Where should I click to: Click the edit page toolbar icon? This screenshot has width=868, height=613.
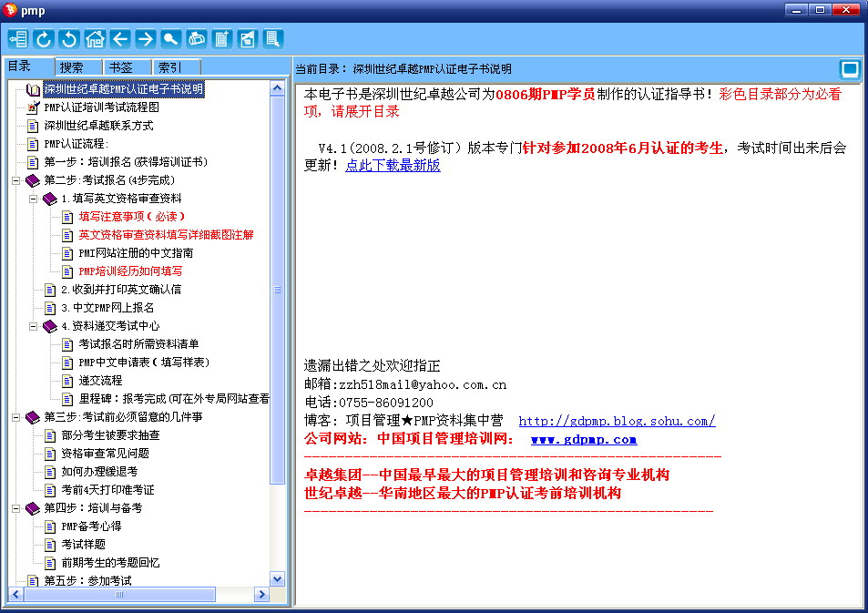coord(248,39)
